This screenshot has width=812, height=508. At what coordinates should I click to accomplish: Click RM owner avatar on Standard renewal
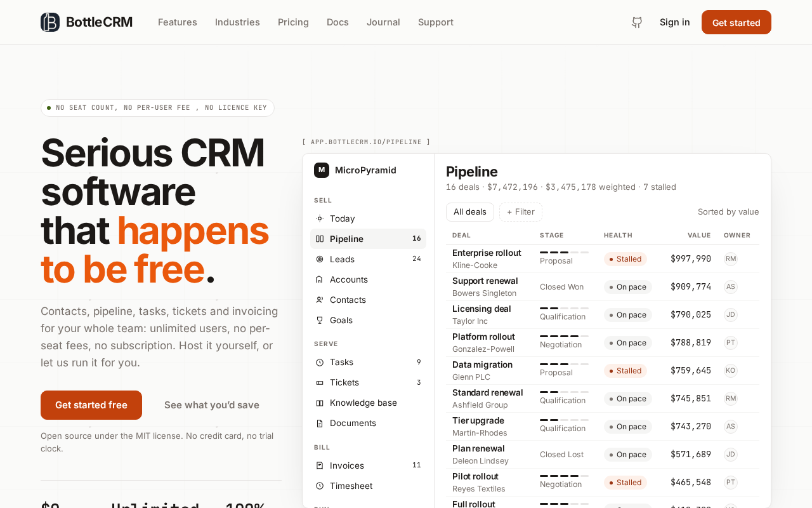731,398
